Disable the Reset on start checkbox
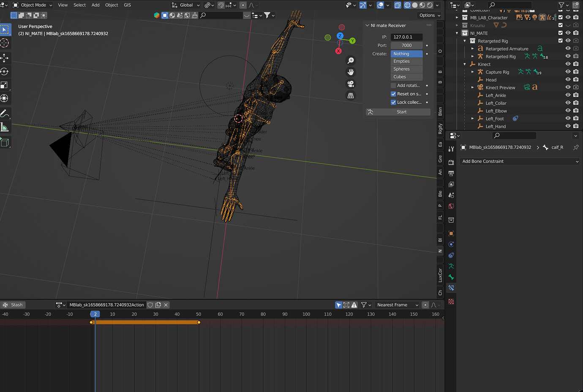This screenshot has width=583, height=392. click(393, 94)
